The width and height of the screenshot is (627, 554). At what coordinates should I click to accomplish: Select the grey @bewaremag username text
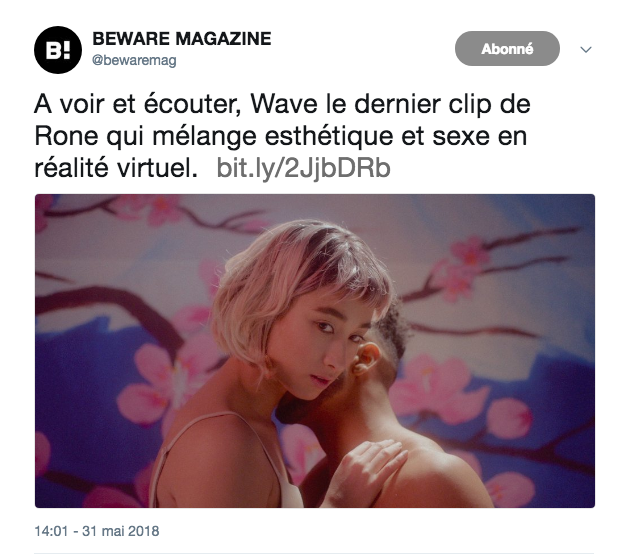[134, 60]
